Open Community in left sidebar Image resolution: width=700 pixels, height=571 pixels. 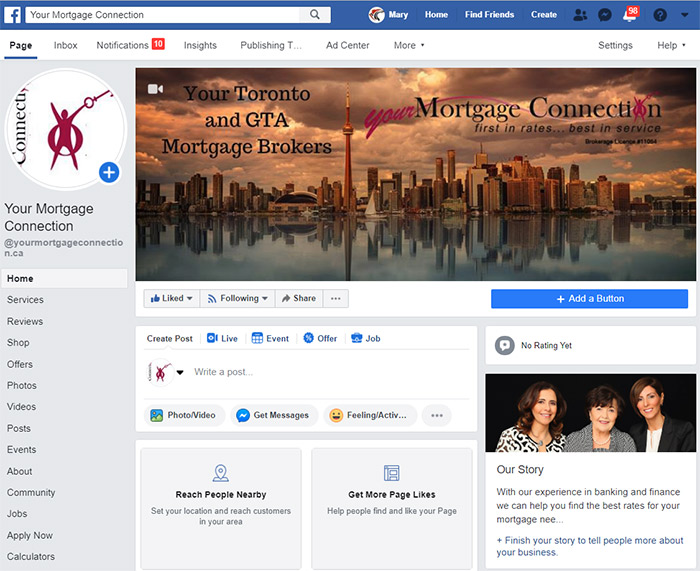click(31, 492)
